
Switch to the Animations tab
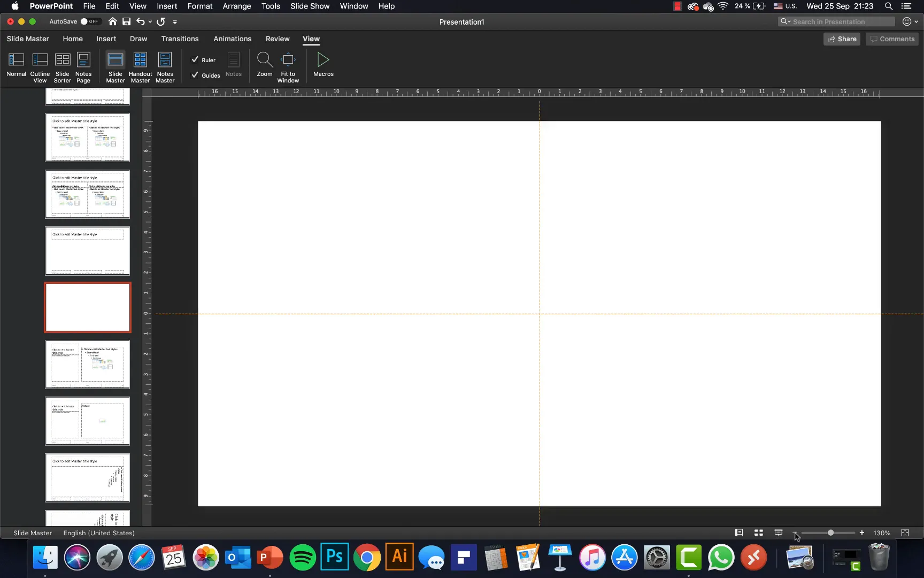click(x=232, y=39)
